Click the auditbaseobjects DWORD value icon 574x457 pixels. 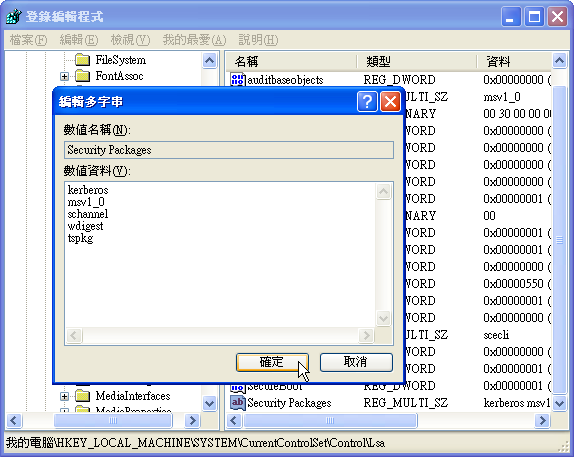(237, 79)
